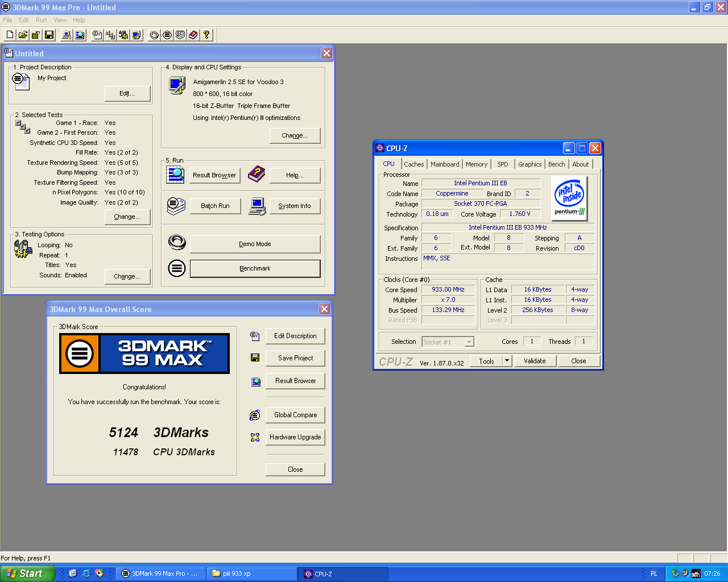Open Result Browser from the toolbar magnifier icon
Screen dimensions: 728x582
[80, 35]
